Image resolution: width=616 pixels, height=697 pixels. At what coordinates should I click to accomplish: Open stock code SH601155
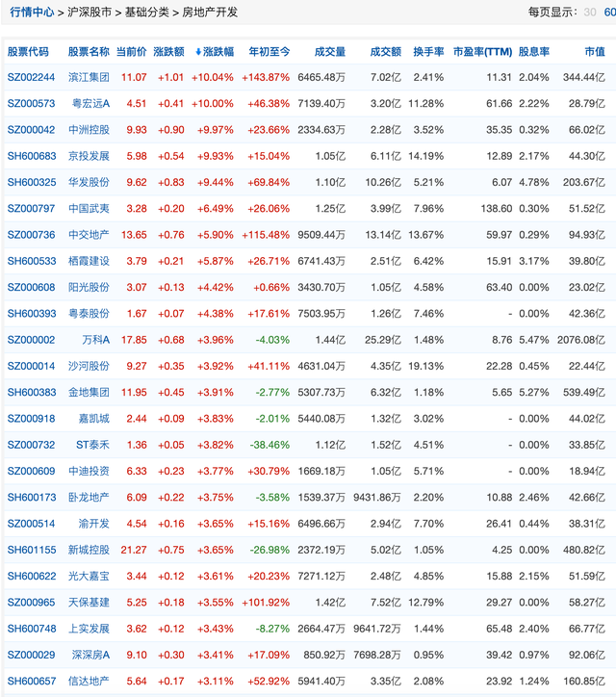coord(32,550)
